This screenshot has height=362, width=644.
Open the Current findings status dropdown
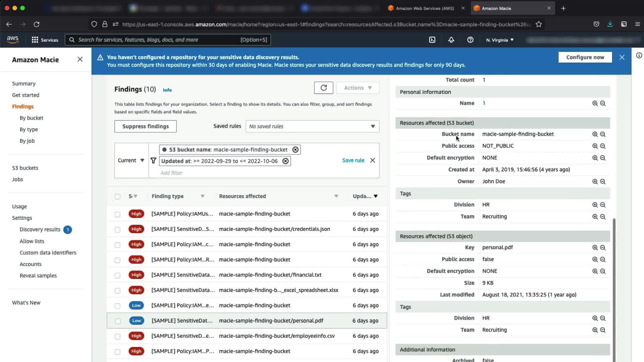point(131,161)
